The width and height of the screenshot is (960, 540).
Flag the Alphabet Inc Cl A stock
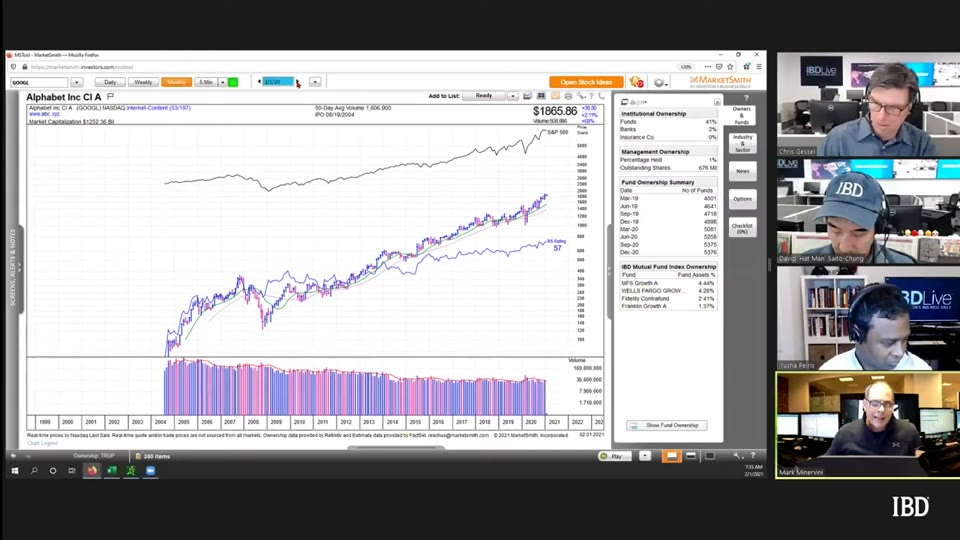pyautogui.click(x=110, y=97)
